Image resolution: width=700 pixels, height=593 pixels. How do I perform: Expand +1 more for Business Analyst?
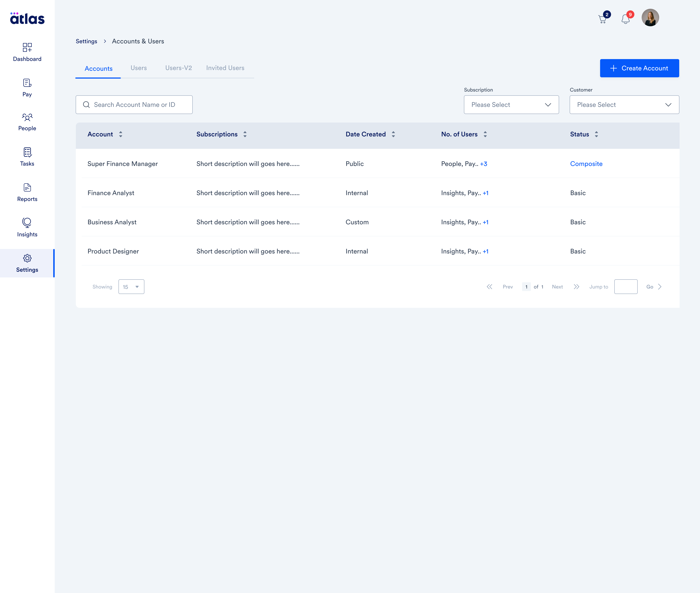click(x=485, y=222)
